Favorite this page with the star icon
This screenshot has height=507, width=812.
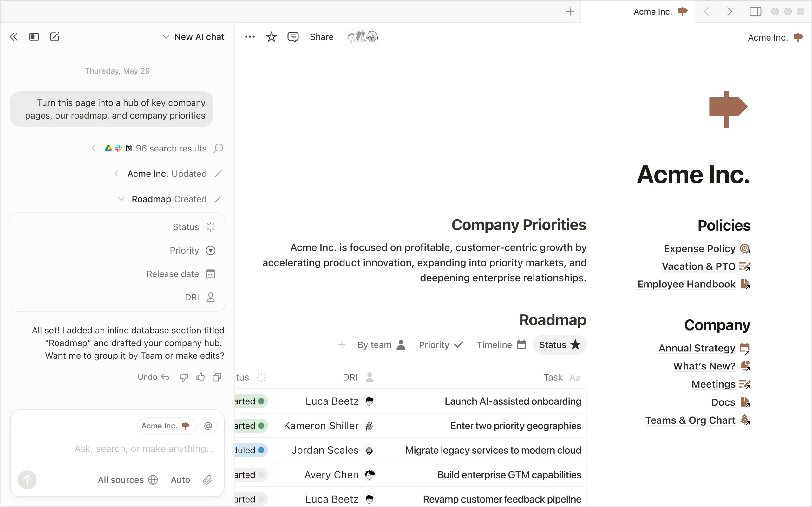point(271,37)
